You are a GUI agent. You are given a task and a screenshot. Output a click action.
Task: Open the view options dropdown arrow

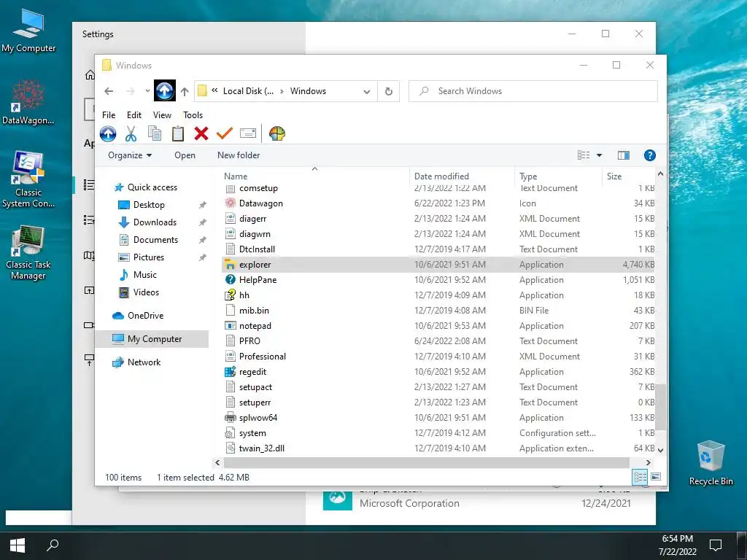[x=600, y=155]
